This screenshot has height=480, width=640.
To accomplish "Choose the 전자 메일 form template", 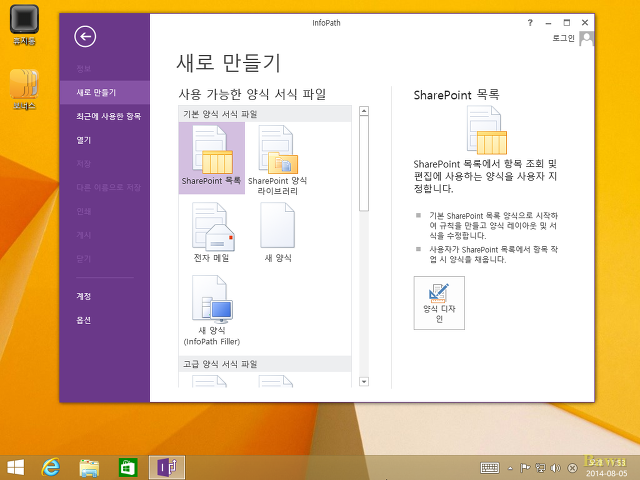I will pos(212,232).
